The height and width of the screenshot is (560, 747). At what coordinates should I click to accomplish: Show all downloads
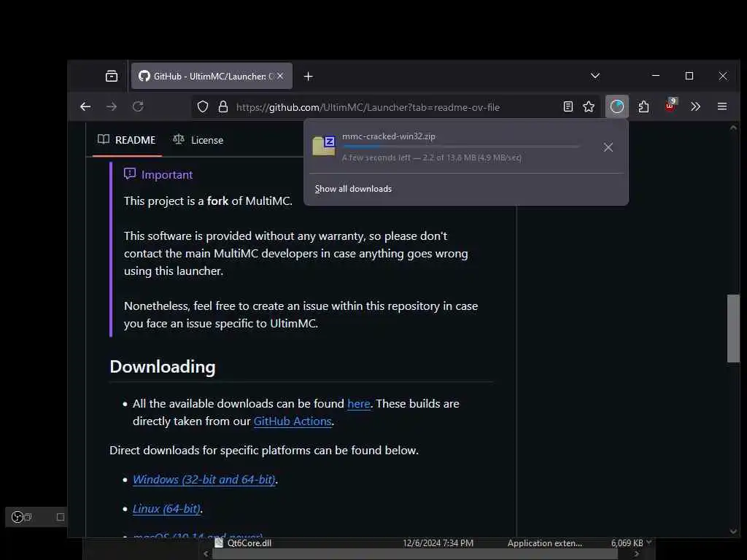(353, 189)
